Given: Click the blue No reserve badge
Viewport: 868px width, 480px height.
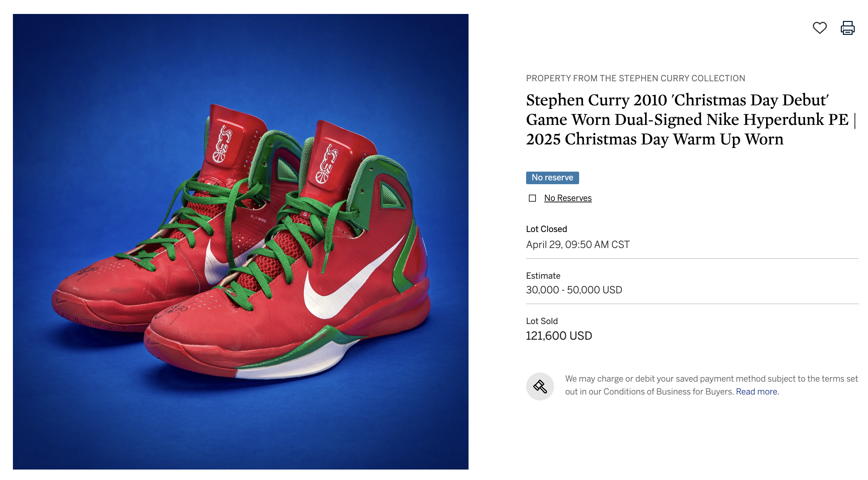Looking at the screenshot, I should pyautogui.click(x=552, y=178).
